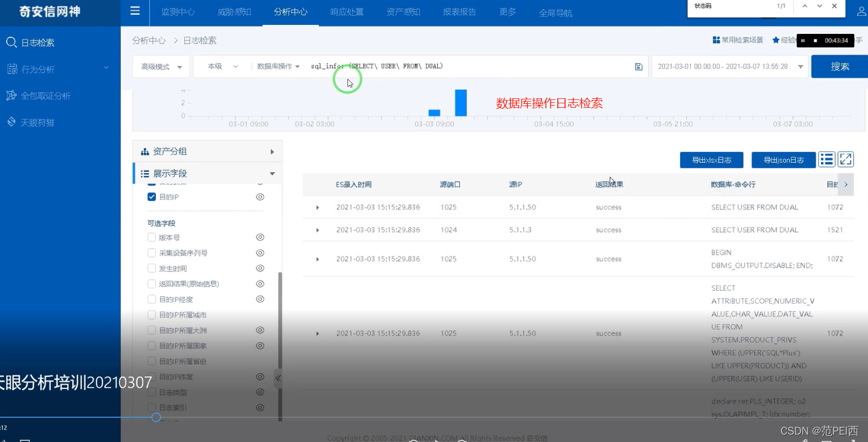Image resolution: width=868 pixels, height=442 pixels.
Task: Check the 目的IP所属城市 checkbox
Action: tap(152, 315)
